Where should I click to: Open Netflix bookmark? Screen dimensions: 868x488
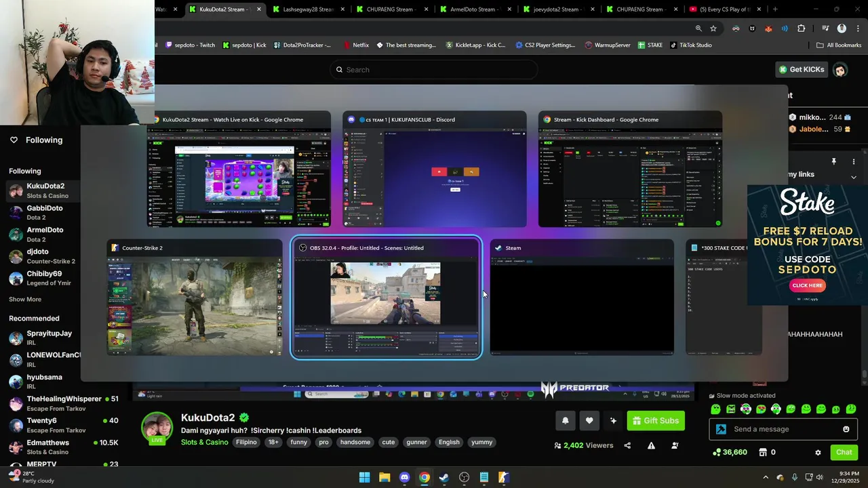(355, 45)
